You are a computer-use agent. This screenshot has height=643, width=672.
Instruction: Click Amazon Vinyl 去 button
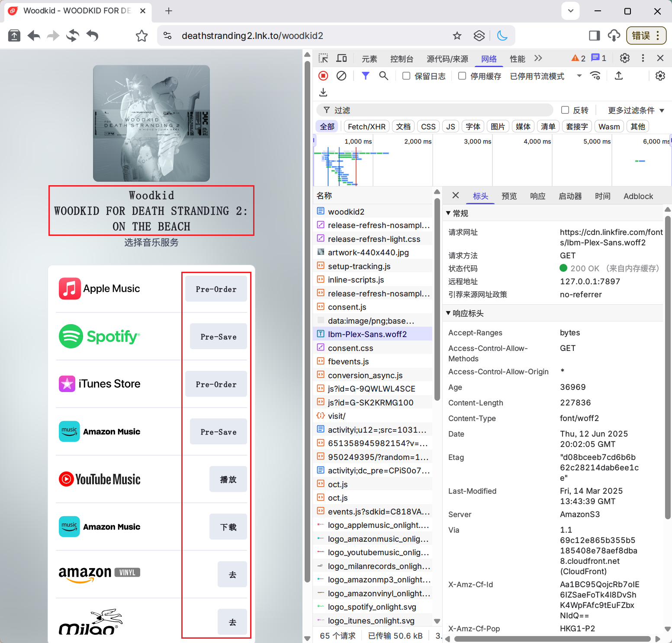[232, 575]
